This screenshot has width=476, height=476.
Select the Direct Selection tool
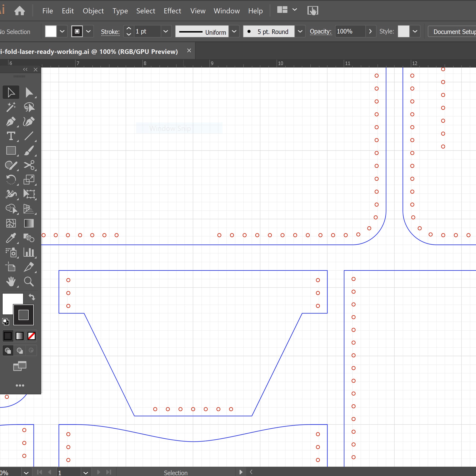pyautogui.click(x=29, y=93)
